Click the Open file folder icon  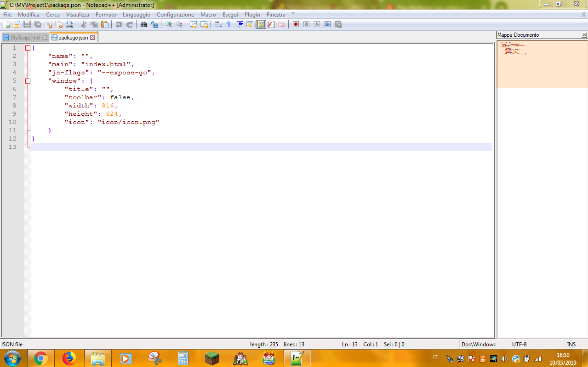(17, 24)
